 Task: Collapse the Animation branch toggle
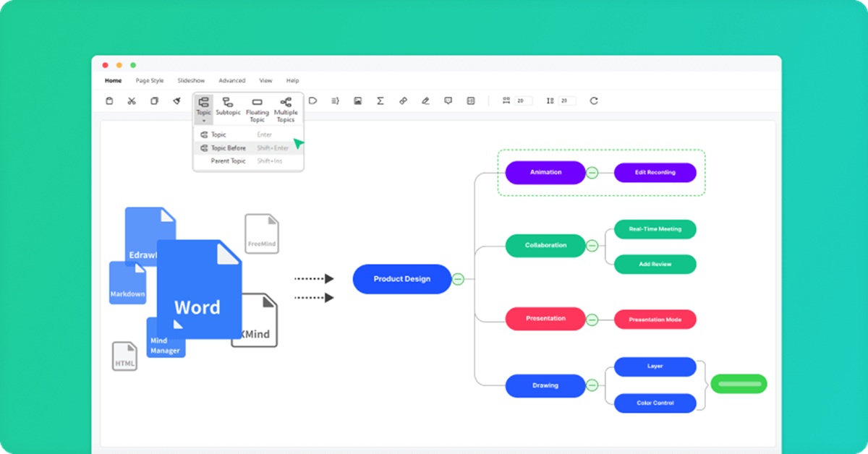(593, 172)
